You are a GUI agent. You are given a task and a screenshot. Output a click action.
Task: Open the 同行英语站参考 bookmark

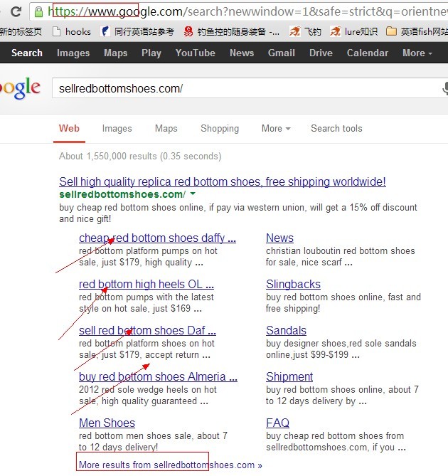click(x=138, y=31)
